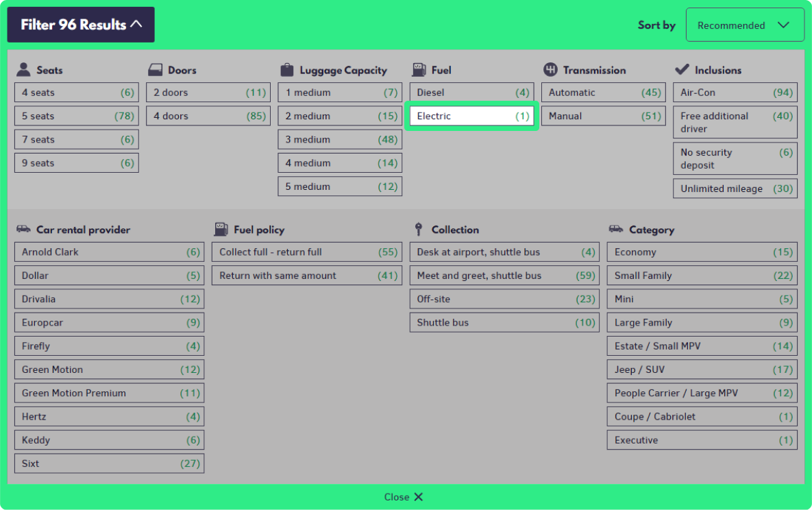812x510 pixels.
Task: Select Jeep / SUV category
Action: pos(702,369)
